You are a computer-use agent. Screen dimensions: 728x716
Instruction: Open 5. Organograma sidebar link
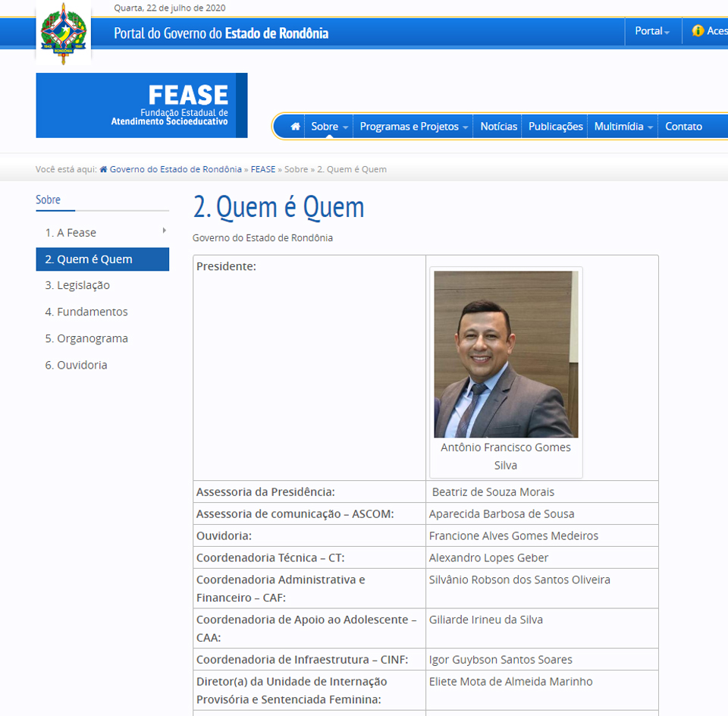pos(86,338)
